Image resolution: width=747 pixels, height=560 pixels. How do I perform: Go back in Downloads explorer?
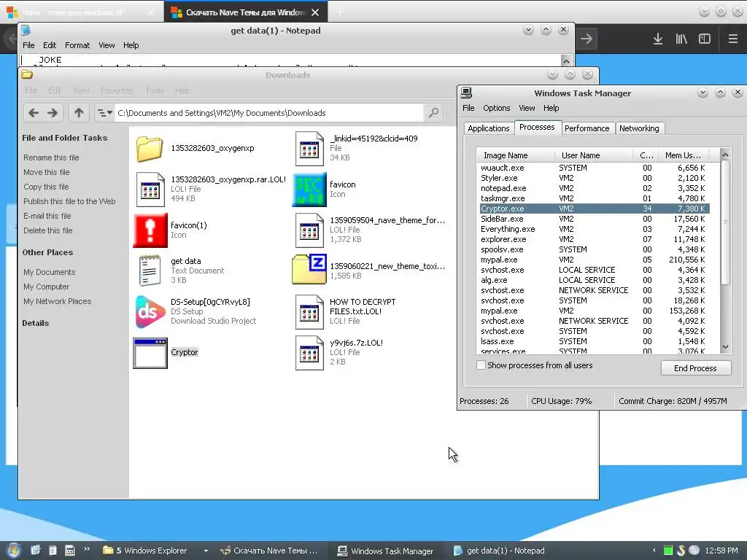(34, 113)
